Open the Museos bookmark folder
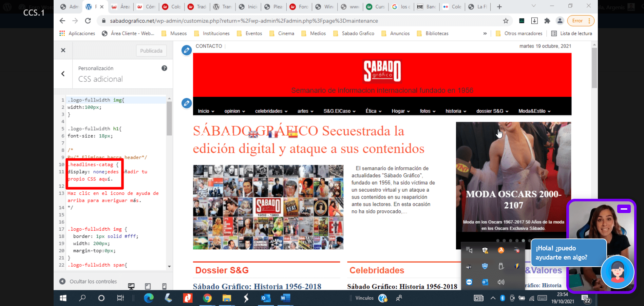Screen dimensions: 644x306 [174, 33]
